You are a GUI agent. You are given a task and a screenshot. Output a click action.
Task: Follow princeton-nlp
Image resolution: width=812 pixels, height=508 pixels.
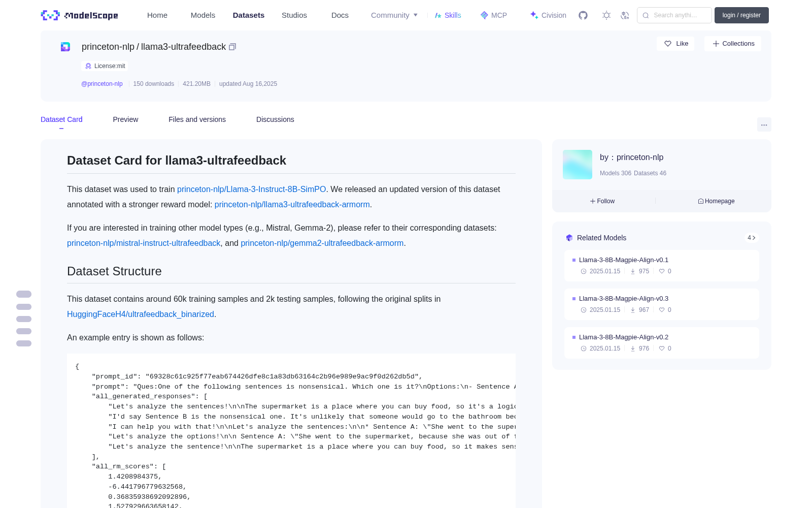point(602,201)
